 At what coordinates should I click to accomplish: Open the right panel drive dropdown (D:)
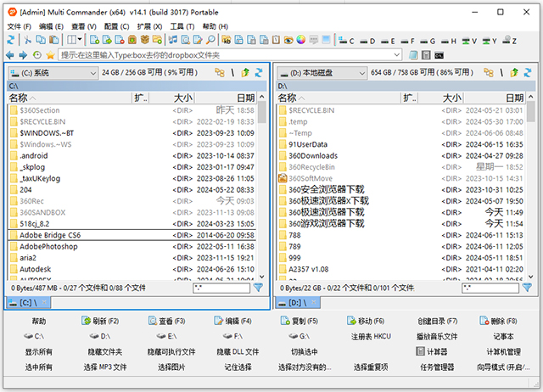[322, 73]
